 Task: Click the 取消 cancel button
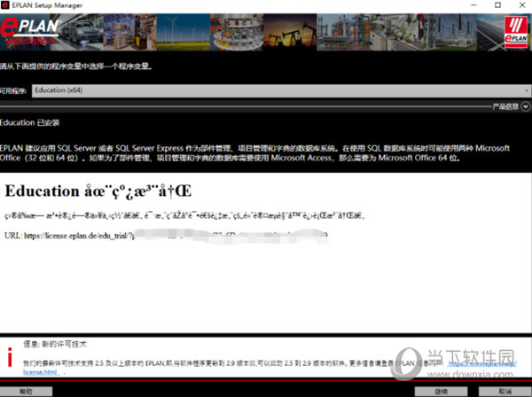505,391
